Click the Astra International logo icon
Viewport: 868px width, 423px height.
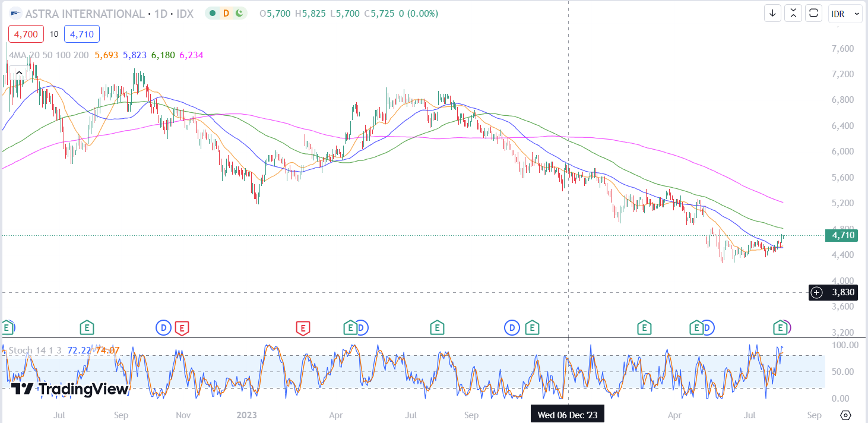click(x=15, y=13)
